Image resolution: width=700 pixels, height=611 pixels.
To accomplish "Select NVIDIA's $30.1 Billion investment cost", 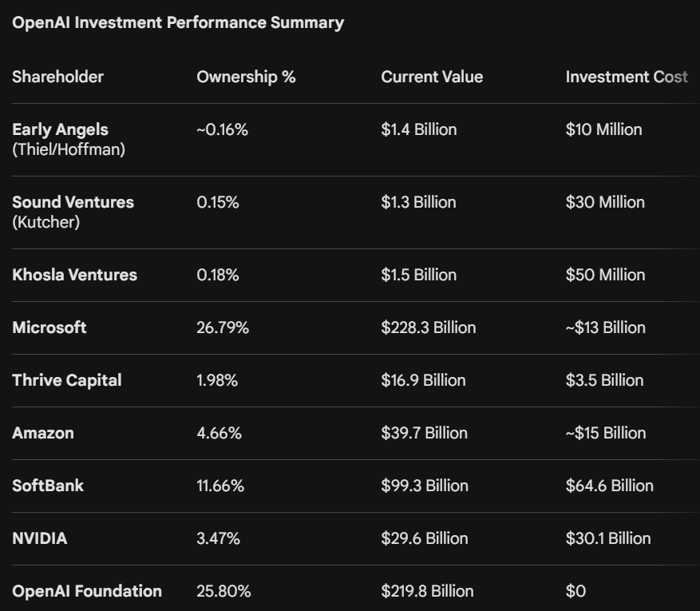I will tap(608, 538).
